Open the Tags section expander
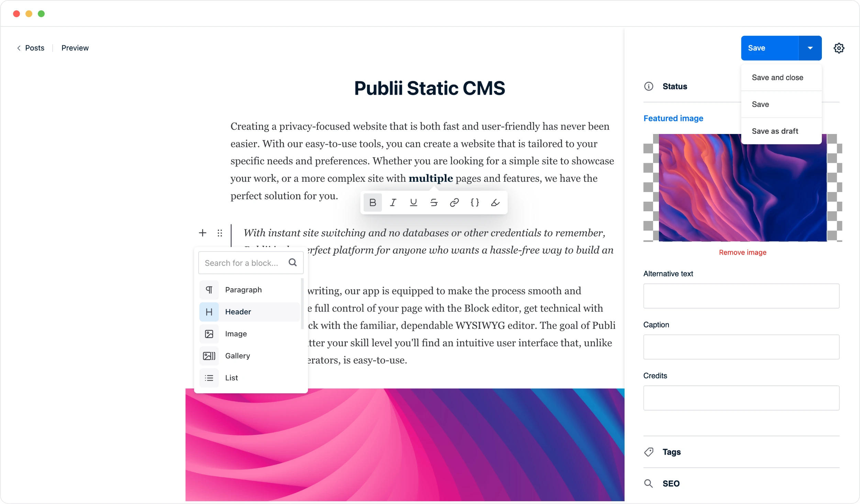The image size is (860, 504). click(672, 452)
